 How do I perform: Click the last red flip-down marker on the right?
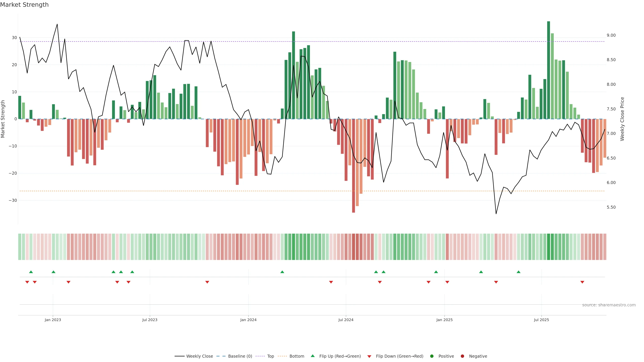click(x=582, y=282)
